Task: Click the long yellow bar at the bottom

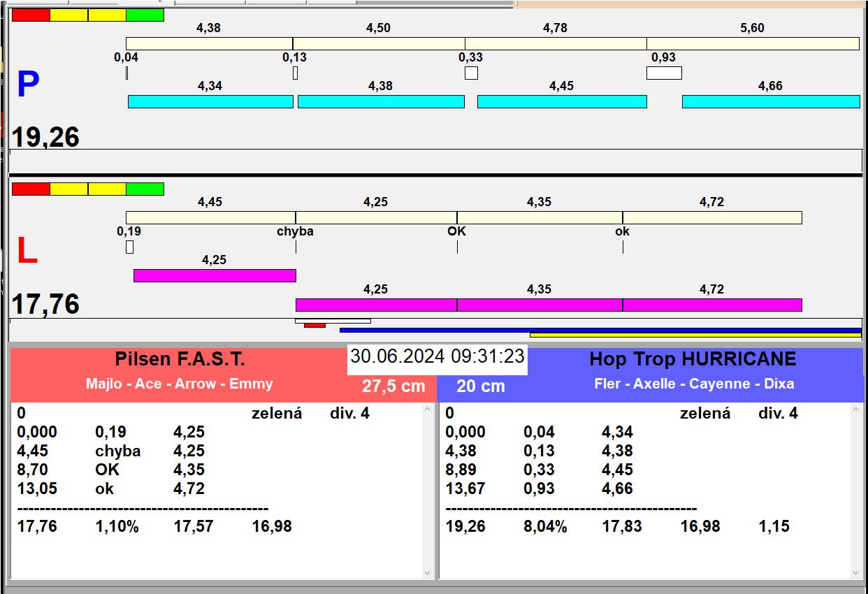Action: pyautogui.click(x=695, y=335)
